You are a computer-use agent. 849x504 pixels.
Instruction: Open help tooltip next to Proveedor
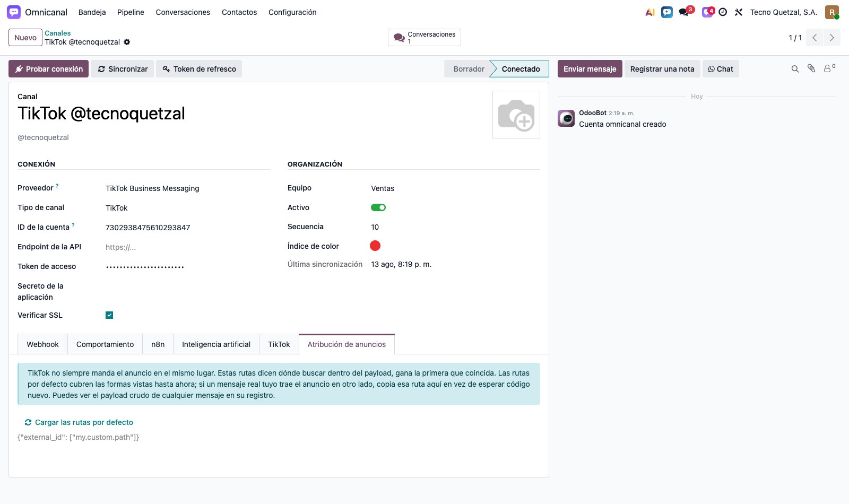[x=57, y=186]
